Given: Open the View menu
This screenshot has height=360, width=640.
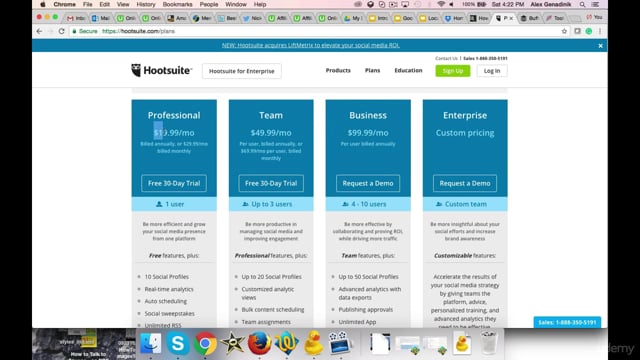Looking at the screenshot, I should (x=123, y=4).
